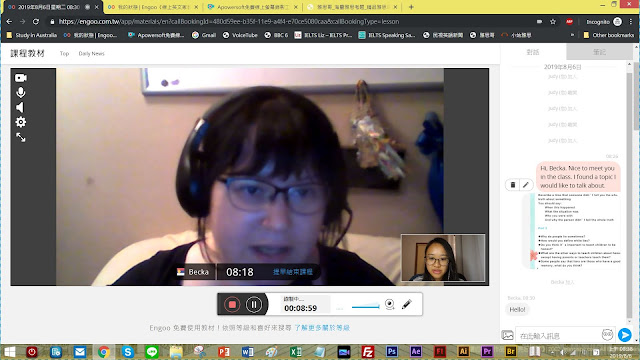
Task: Toggle the camera icon in video sidebar
Action: coord(21,78)
